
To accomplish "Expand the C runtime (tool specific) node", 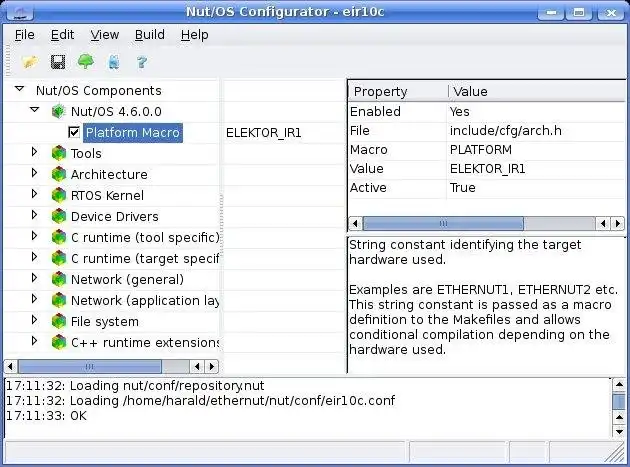I will point(35,236).
